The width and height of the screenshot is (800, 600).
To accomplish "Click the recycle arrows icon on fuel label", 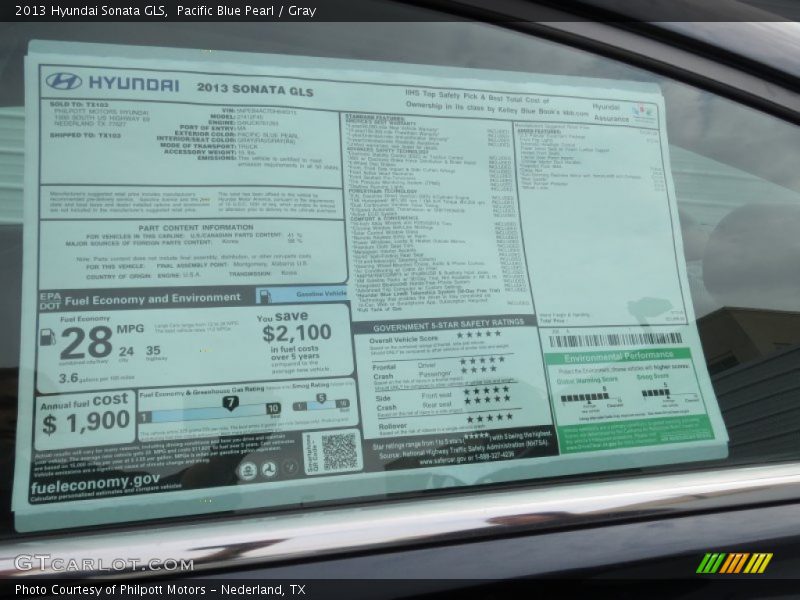I will (x=288, y=467).
